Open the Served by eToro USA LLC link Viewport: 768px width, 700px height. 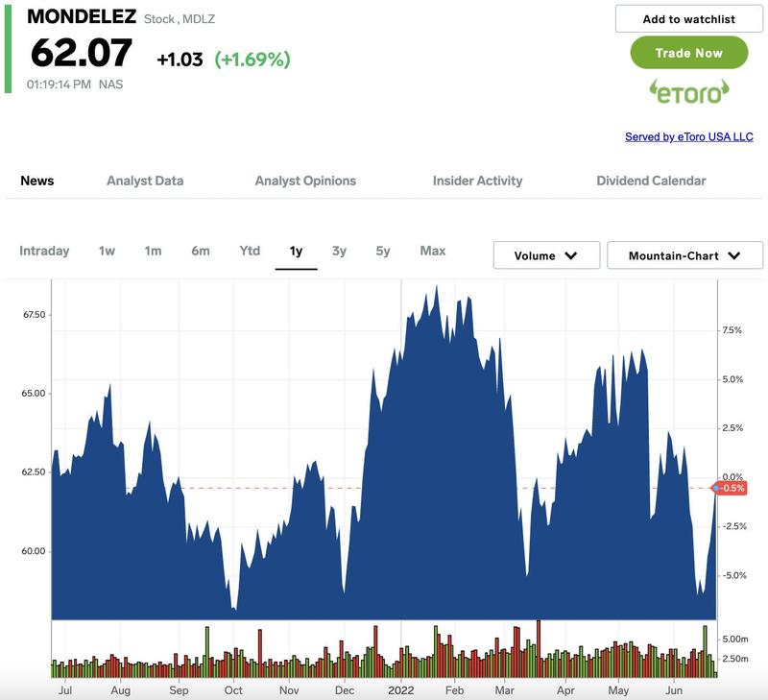coord(688,136)
